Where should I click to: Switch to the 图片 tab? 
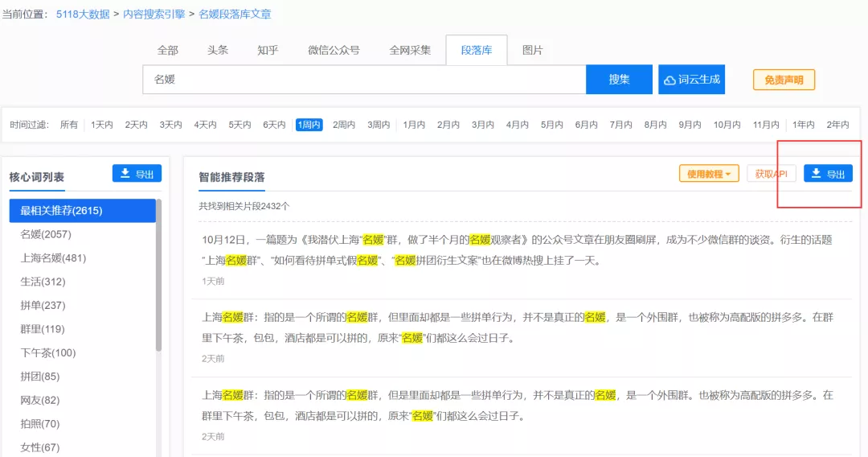click(x=532, y=50)
